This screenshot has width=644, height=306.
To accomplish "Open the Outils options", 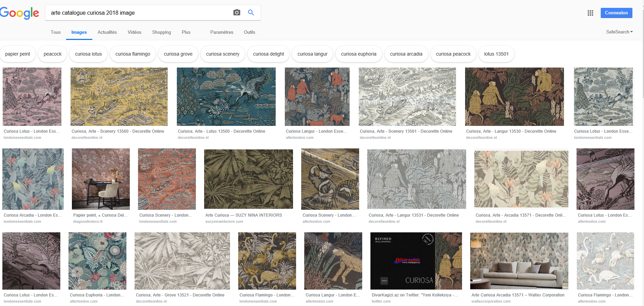I will coord(249,32).
